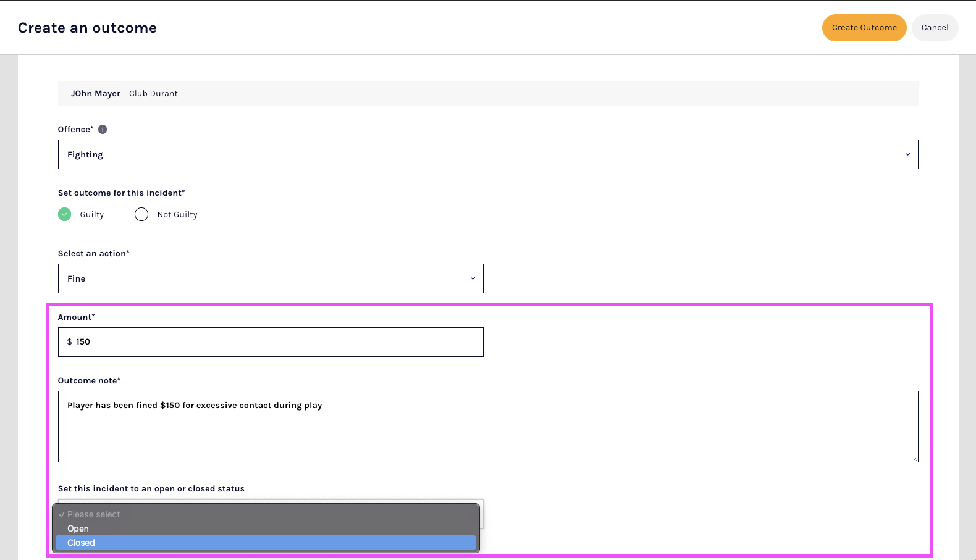976x560 pixels.
Task: Click the JOhn Mayer name
Action: click(x=96, y=94)
